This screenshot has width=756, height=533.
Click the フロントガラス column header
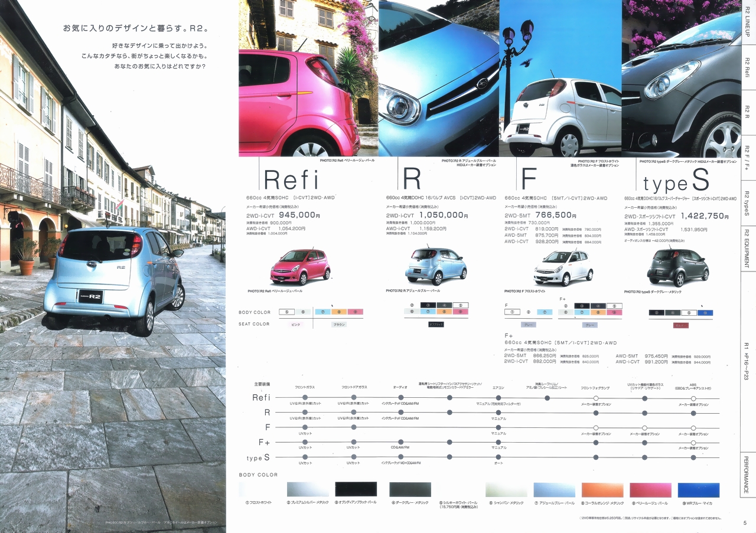(305, 387)
